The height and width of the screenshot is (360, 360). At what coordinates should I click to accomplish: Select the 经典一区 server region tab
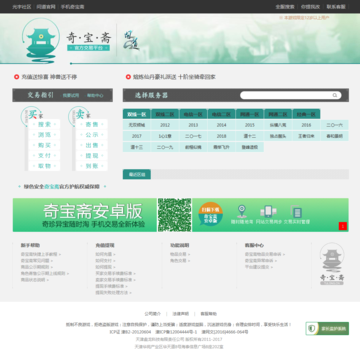306,114
